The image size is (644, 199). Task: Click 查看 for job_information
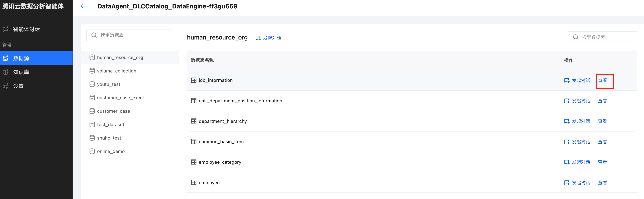tap(602, 80)
